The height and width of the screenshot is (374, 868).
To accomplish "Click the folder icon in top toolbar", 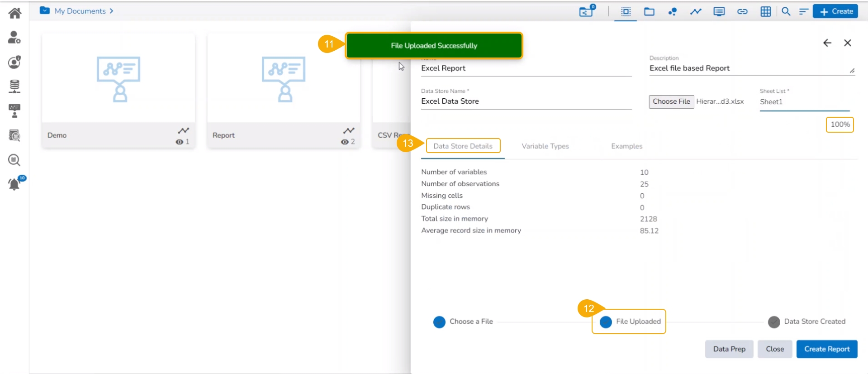I will tap(650, 12).
